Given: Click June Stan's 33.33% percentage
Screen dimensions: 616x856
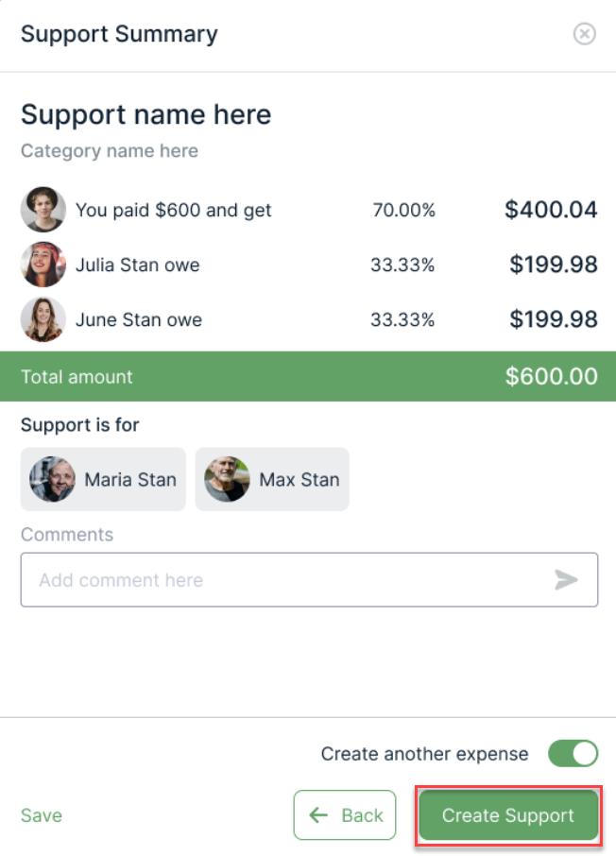Looking at the screenshot, I should pyautogui.click(x=402, y=319).
